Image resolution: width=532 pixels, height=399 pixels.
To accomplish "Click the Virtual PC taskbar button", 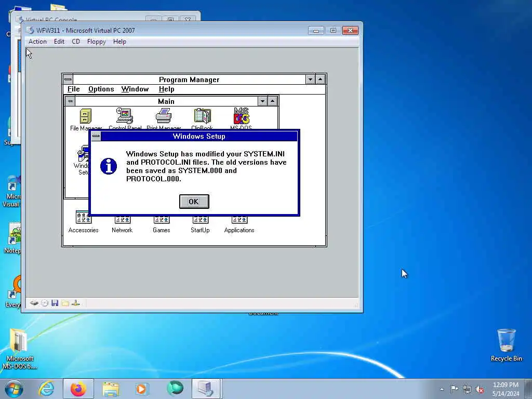I will pos(206,389).
